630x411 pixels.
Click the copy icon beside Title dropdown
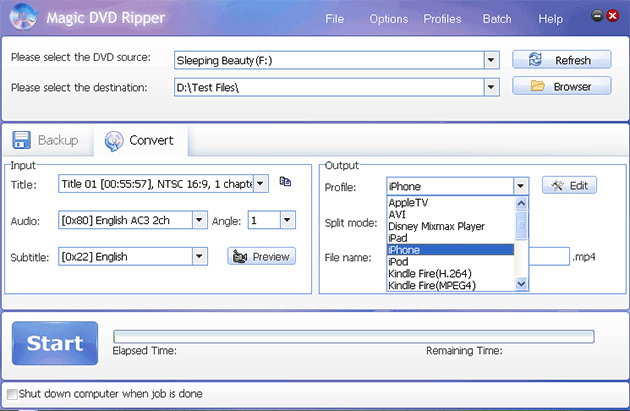point(285,182)
